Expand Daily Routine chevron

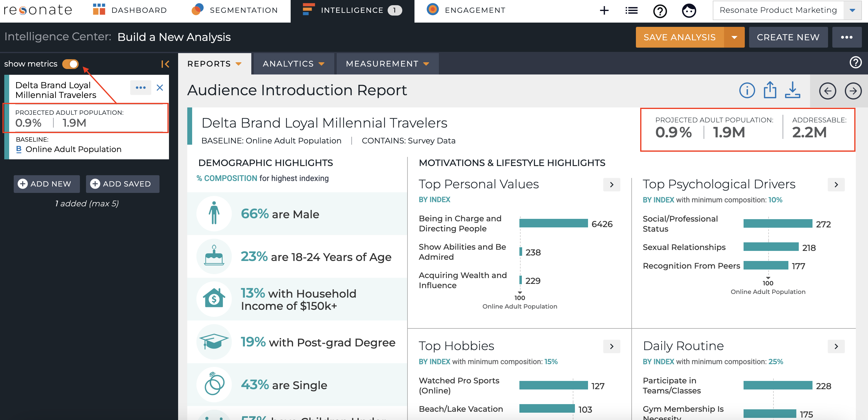pyautogui.click(x=836, y=346)
